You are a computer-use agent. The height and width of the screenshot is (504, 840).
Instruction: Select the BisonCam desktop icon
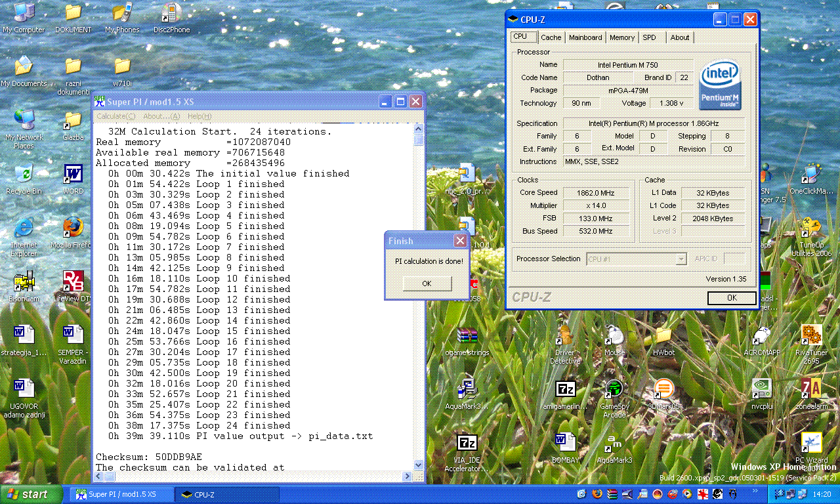point(24,286)
